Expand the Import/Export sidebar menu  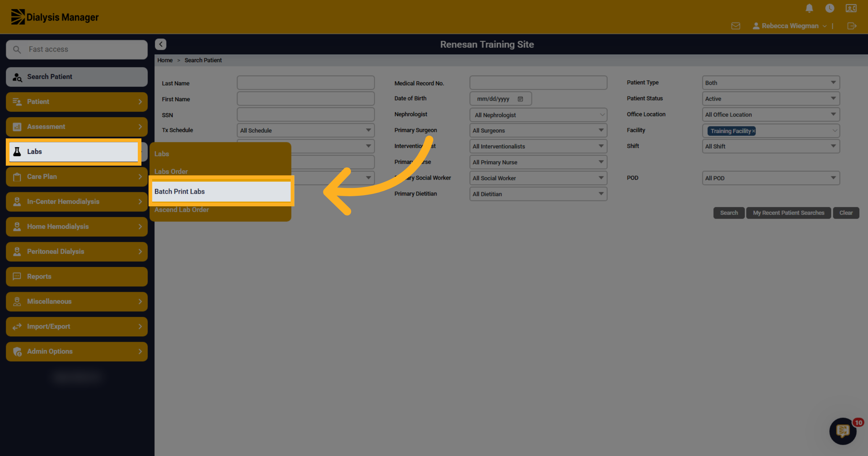pos(77,327)
